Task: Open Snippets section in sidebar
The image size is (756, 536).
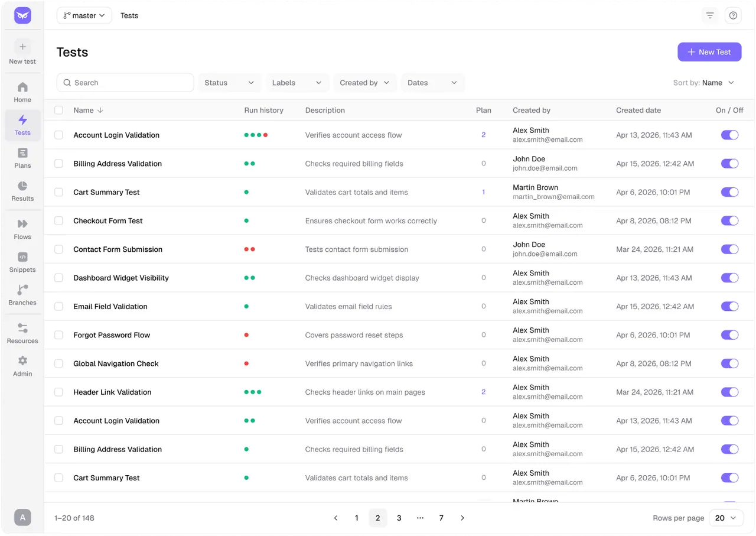Action: tap(22, 262)
